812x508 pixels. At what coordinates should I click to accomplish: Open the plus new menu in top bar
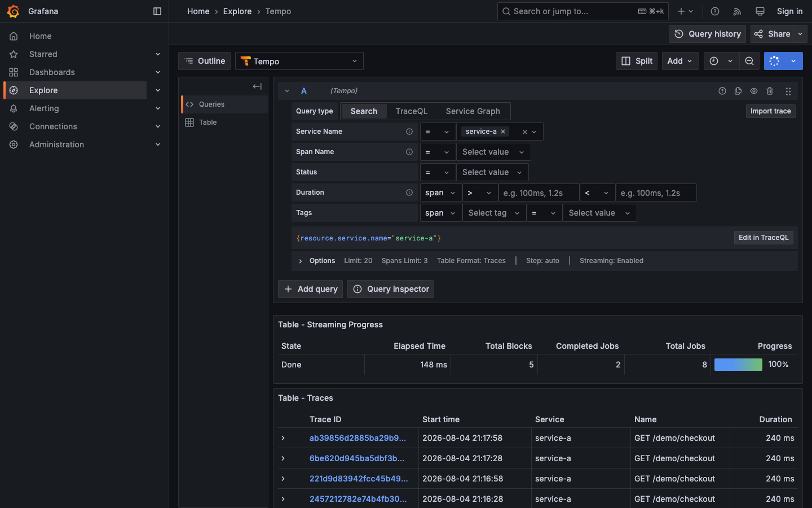685,11
